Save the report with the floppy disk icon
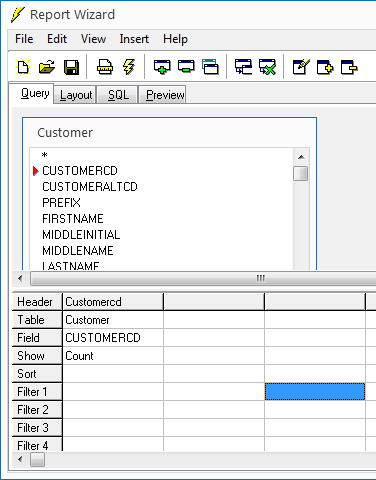This screenshot has height=480, width=376. click(71, 67)
